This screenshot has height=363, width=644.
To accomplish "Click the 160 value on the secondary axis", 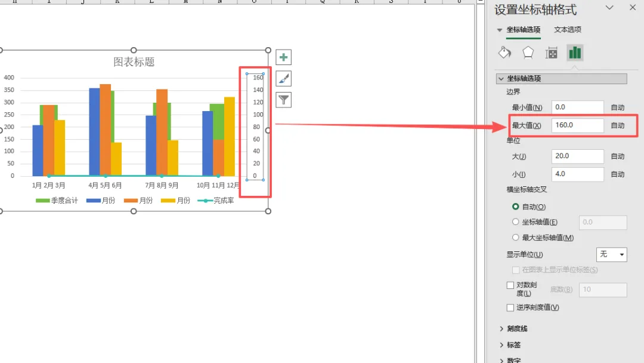I will pyautogui.click(x=258, y=78).
